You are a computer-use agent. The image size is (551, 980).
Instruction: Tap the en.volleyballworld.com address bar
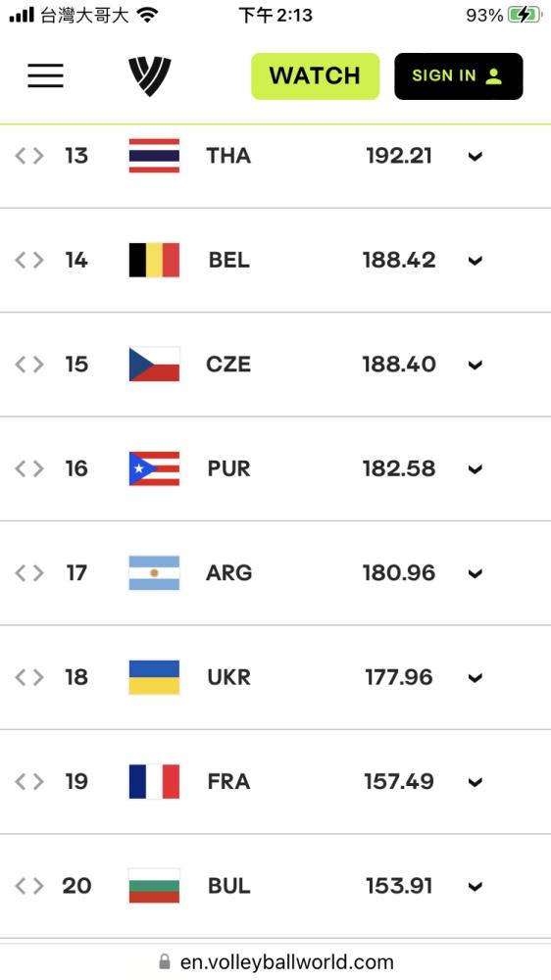275,962
